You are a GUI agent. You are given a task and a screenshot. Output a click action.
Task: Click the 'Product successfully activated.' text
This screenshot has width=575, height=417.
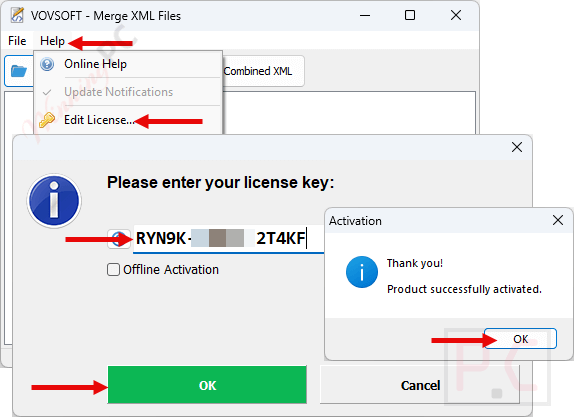coord(464,289)
